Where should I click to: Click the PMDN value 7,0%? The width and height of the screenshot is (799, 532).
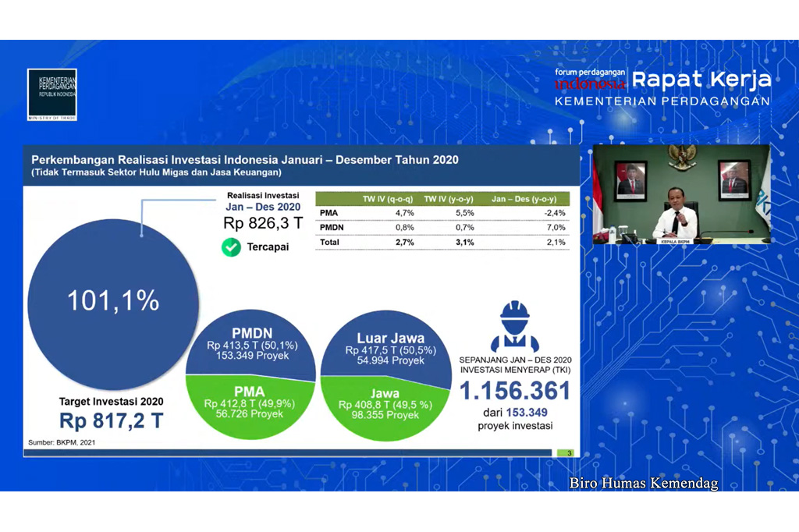tap(556, 228)
